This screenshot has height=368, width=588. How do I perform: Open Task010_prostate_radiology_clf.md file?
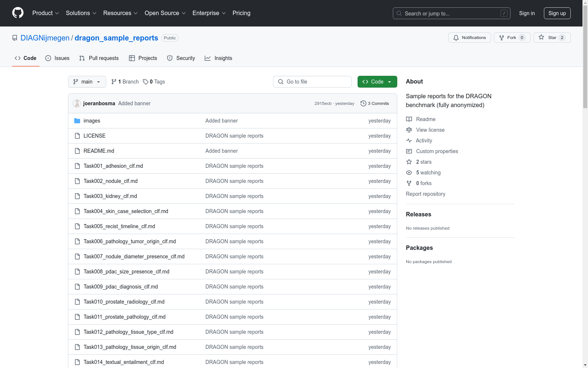tap(124, 302)
